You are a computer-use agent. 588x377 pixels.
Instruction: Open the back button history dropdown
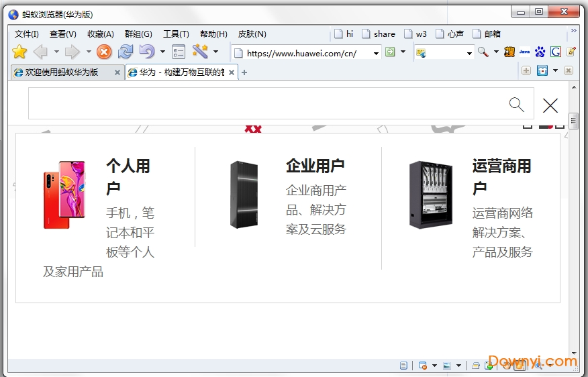tap(56, 52)
